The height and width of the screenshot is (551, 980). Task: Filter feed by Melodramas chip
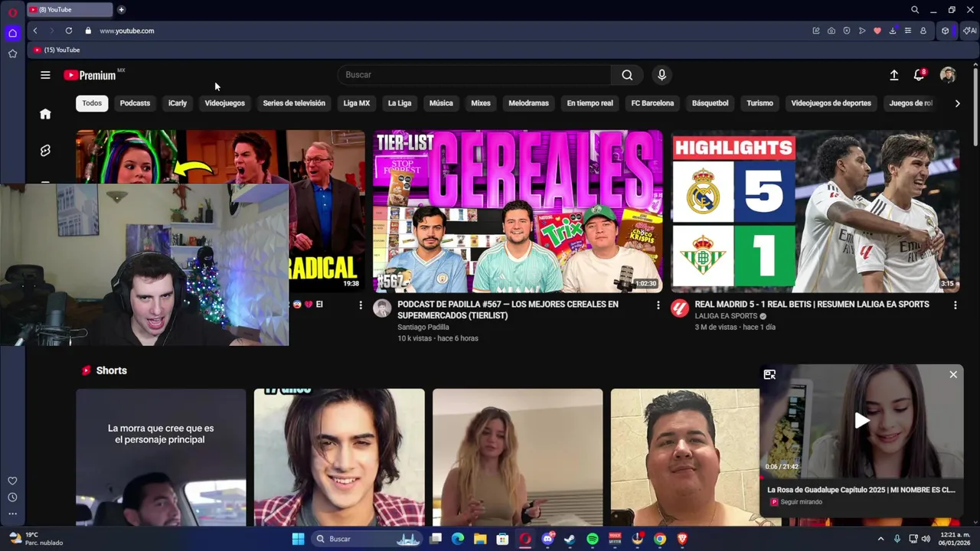click(529, 103)
